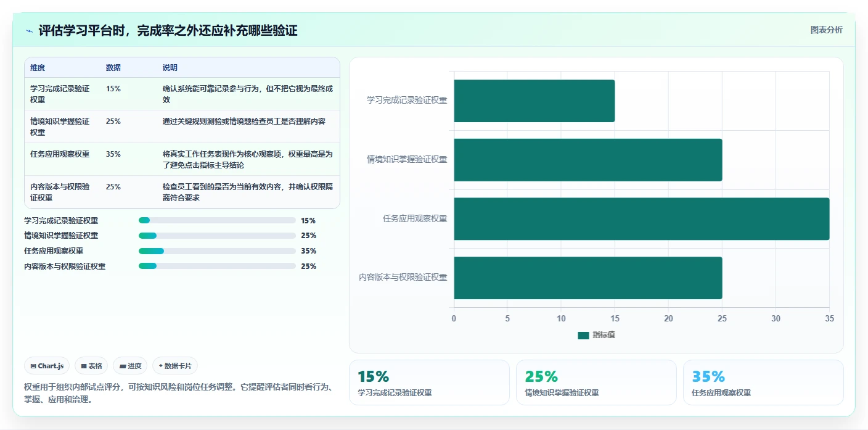Click chart bar for 内容版本与权限验证权重
The width and height of the screenshot is (868, 430).
click(588, 278)
